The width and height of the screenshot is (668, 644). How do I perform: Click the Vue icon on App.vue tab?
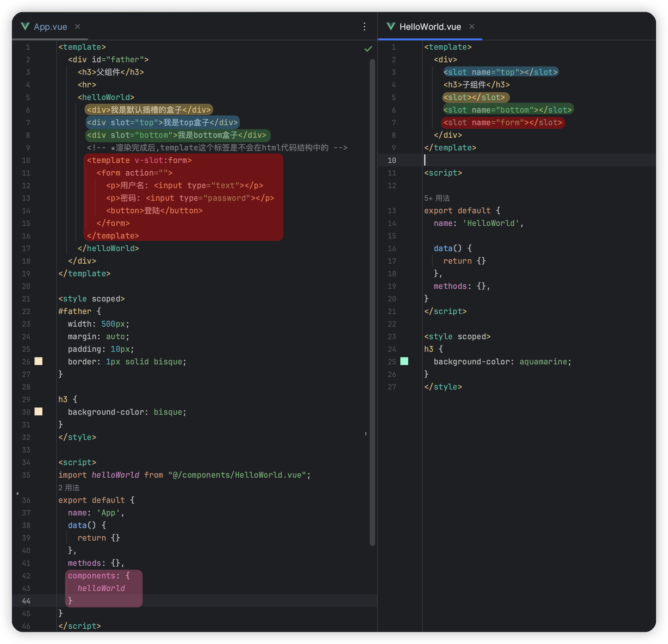click(x=25, y=27)
